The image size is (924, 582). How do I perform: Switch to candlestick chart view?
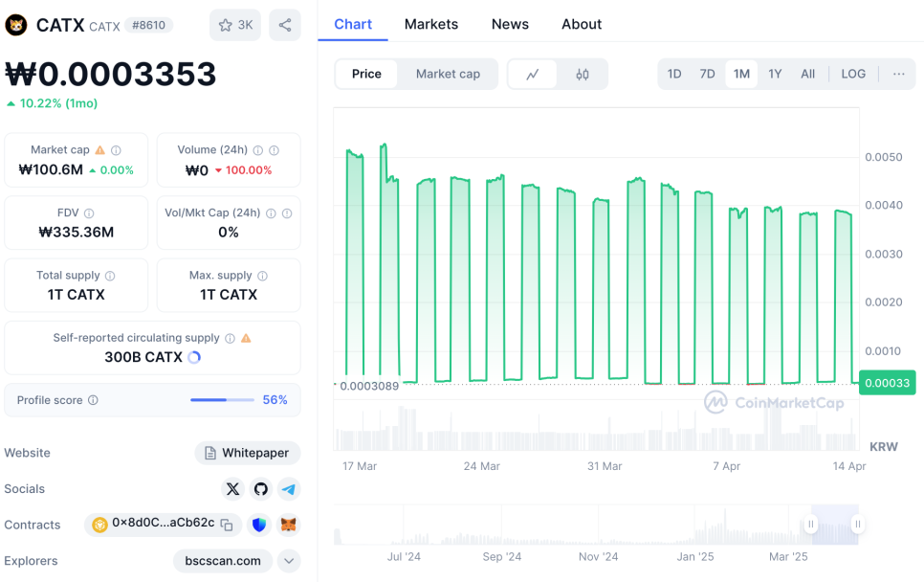tap(583, 75)
